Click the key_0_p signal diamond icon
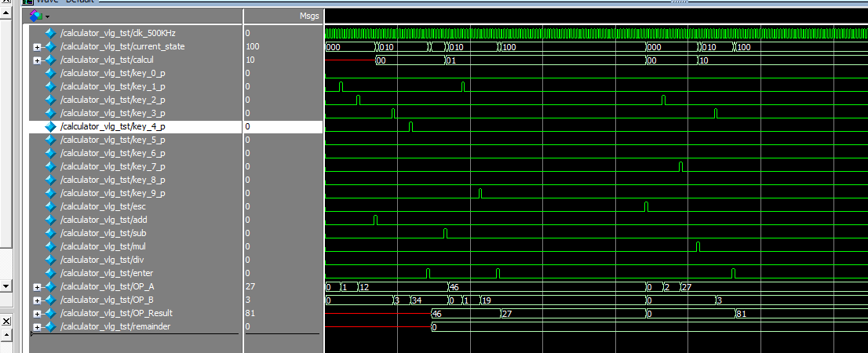868x353 pixels. click(x=51, y=73)
